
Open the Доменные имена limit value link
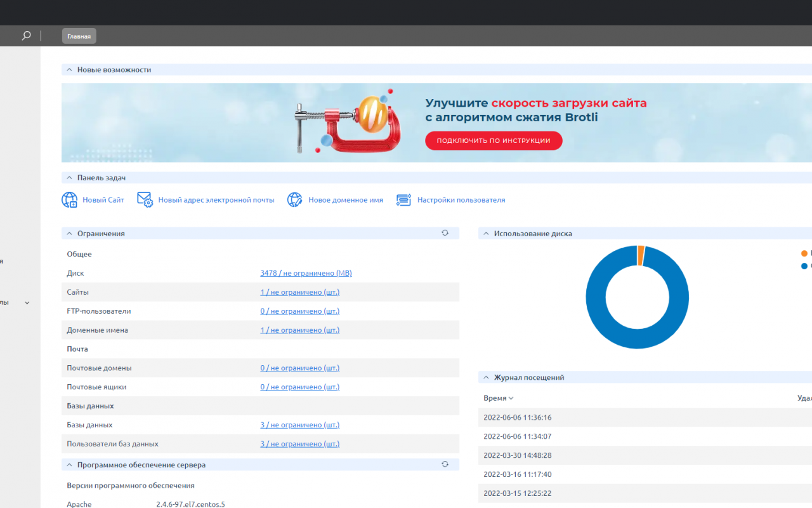(x=300, y=330)
